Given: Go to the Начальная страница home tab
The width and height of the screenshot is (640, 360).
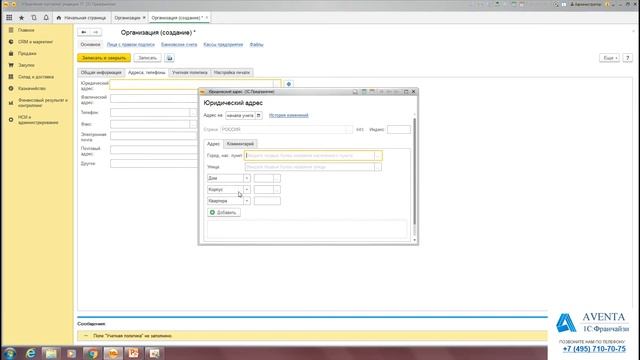Looking at the screenshot, I should tap(81, 18).
